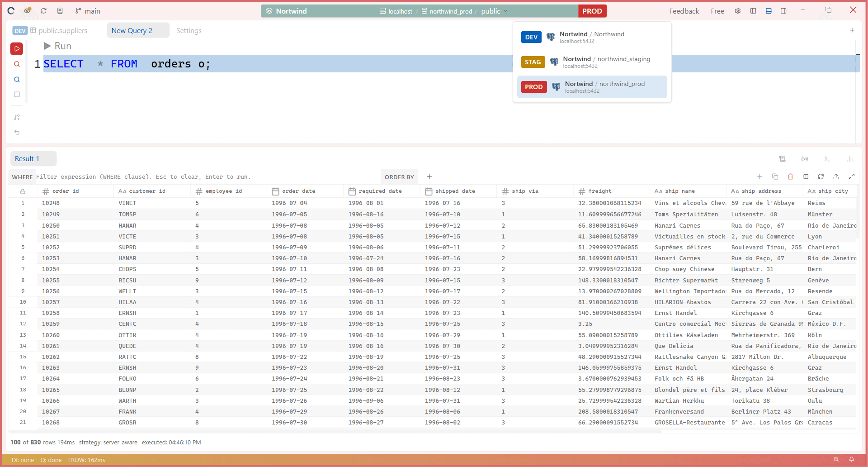Image resolution: width=868 pixels, height=467 pixels.
Task: Open the document icon in the top bar
Action: 60,11
